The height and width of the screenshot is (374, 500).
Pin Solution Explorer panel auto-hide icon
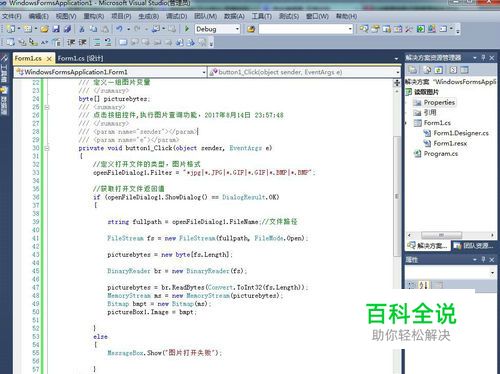pos(483,58)
